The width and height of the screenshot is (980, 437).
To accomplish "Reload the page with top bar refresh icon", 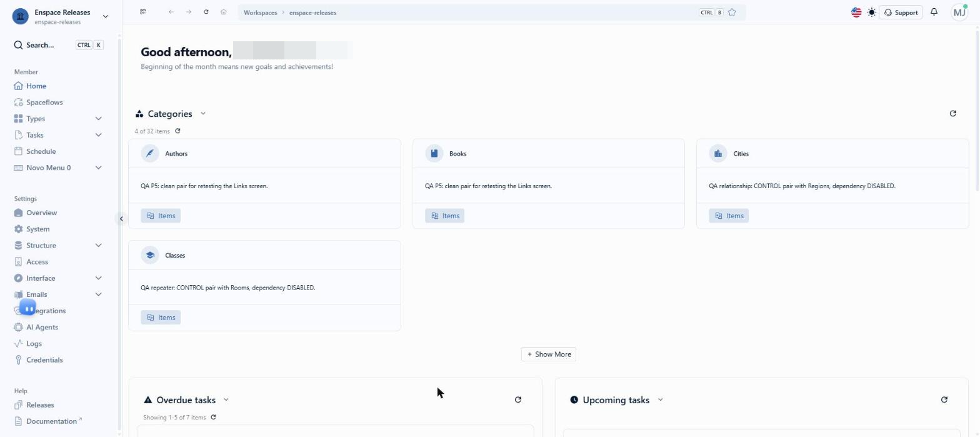I will point(206,12).
